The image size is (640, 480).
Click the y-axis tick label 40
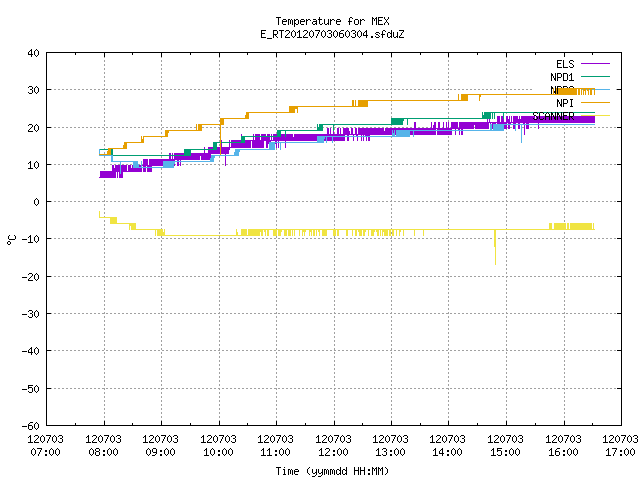coord(33,53)
